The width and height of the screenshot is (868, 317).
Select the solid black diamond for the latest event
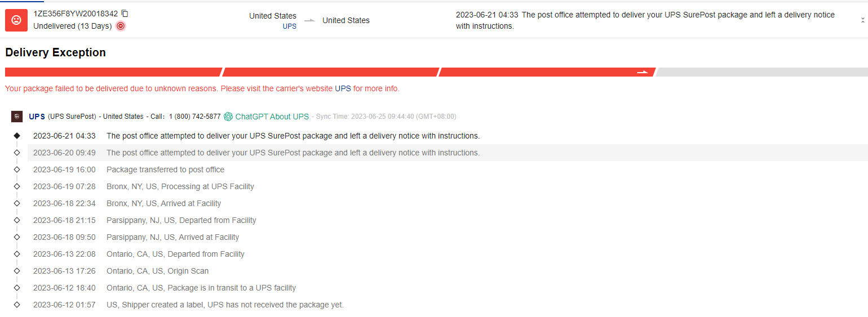point(17,136)
